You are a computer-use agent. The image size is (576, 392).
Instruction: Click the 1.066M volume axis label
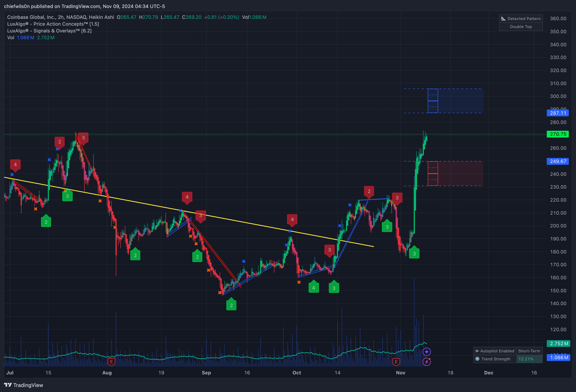coord(559,358)
